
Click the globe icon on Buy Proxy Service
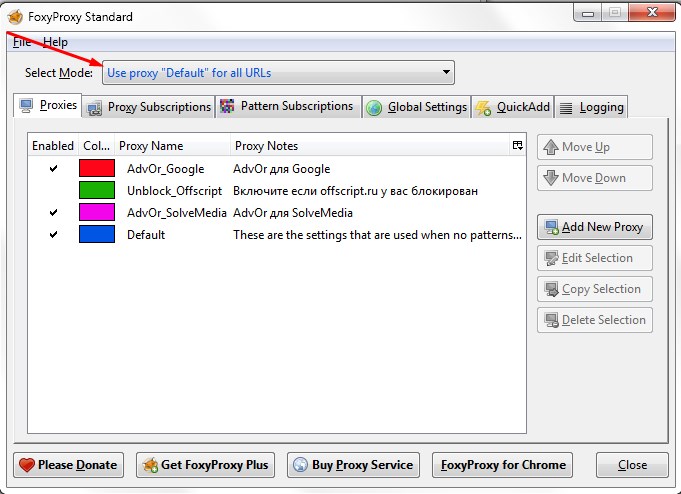[300, 465]
